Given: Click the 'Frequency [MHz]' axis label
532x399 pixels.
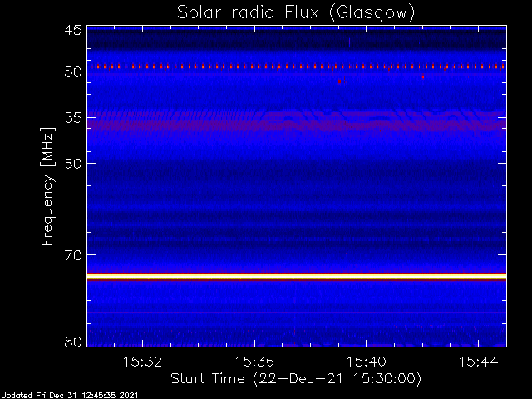Looking at the screenshot, I should (47, 186).
